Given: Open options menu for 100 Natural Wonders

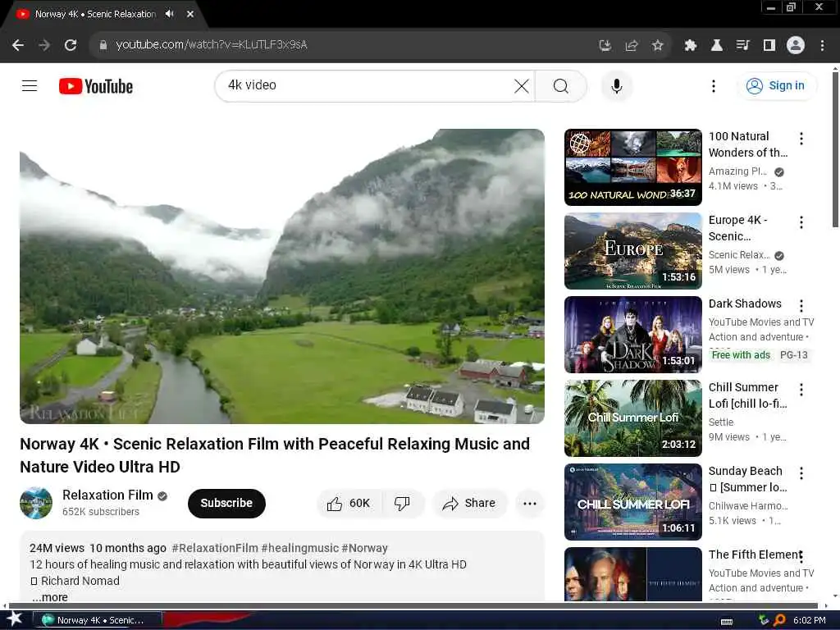Looking at the screenshot, I should pyautogui.click(x=801, y=139).
